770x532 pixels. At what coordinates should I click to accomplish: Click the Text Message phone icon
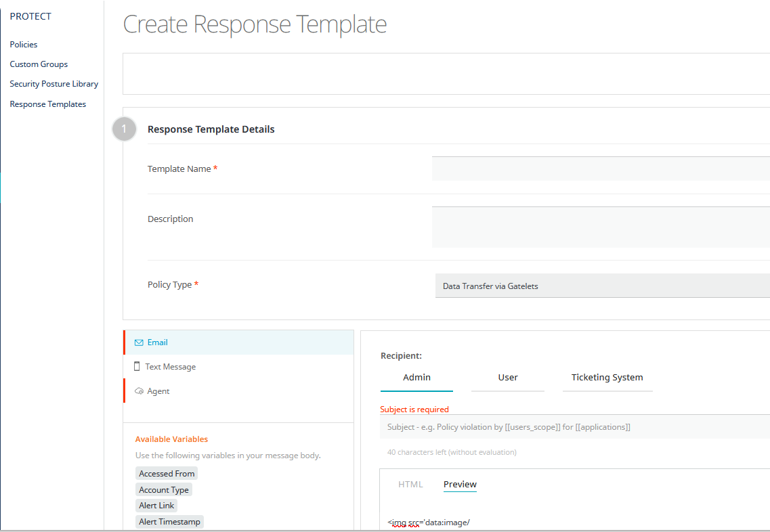[137, 367]
